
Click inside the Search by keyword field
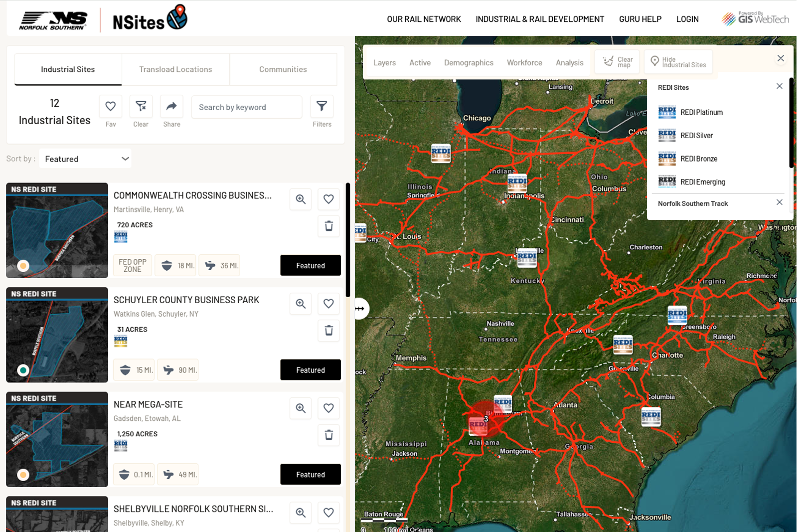[x=246, y=107]
